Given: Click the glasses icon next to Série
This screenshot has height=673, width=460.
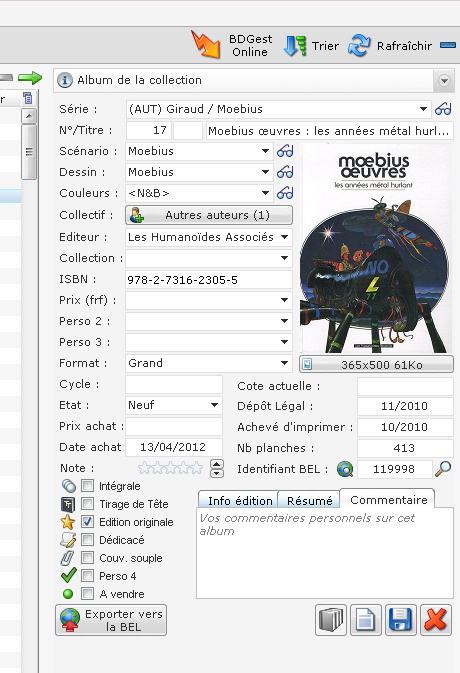Looking at the screenshot, I should click(x=443, y=109).
